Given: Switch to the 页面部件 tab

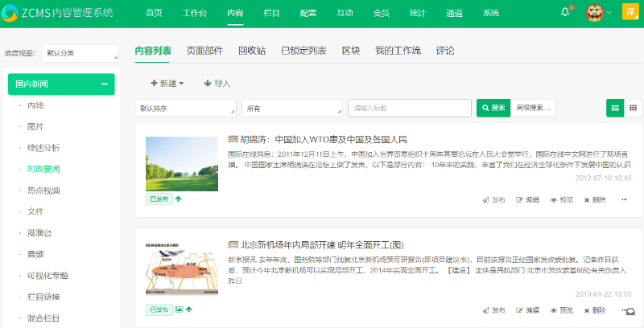Looking at the screenshot, I should click(x=204, y=51).
